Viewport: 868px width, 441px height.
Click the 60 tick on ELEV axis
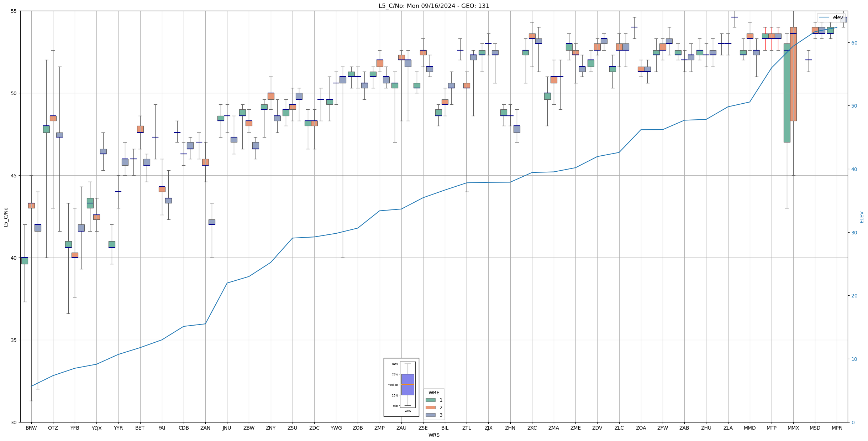click(x=854, y=43)
